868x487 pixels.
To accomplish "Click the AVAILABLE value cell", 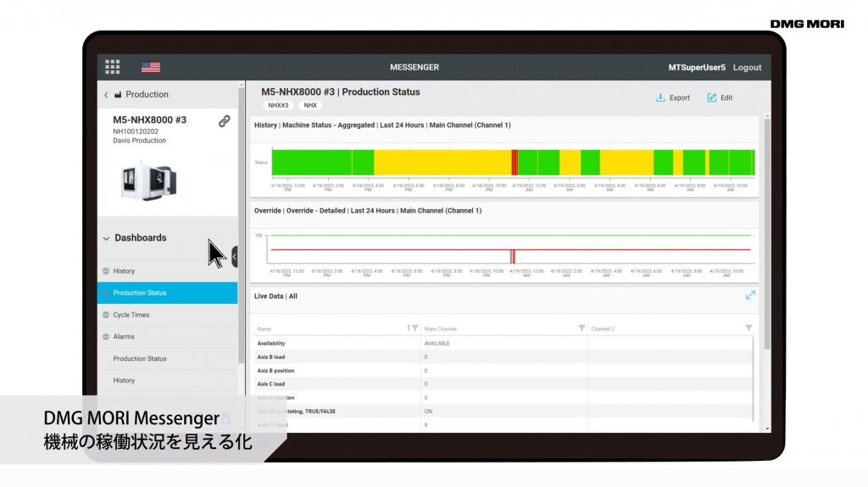I will [437, 343].
